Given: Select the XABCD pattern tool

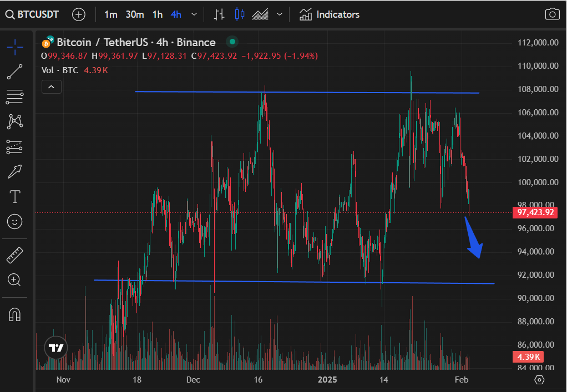Looking at the screenshot, I should 15,122.
